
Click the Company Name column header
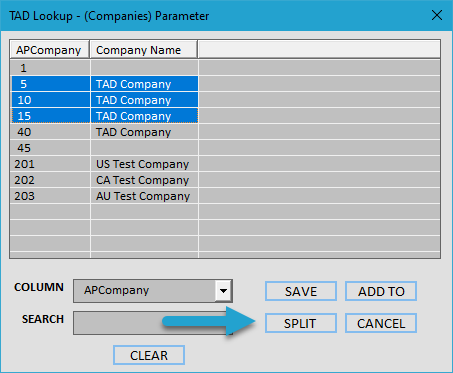point(144,50)
